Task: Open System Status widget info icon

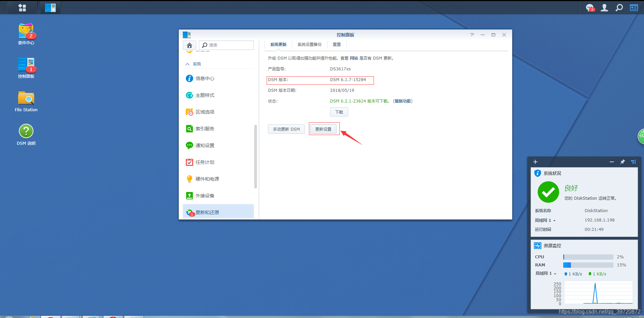Action: point(538,173)
